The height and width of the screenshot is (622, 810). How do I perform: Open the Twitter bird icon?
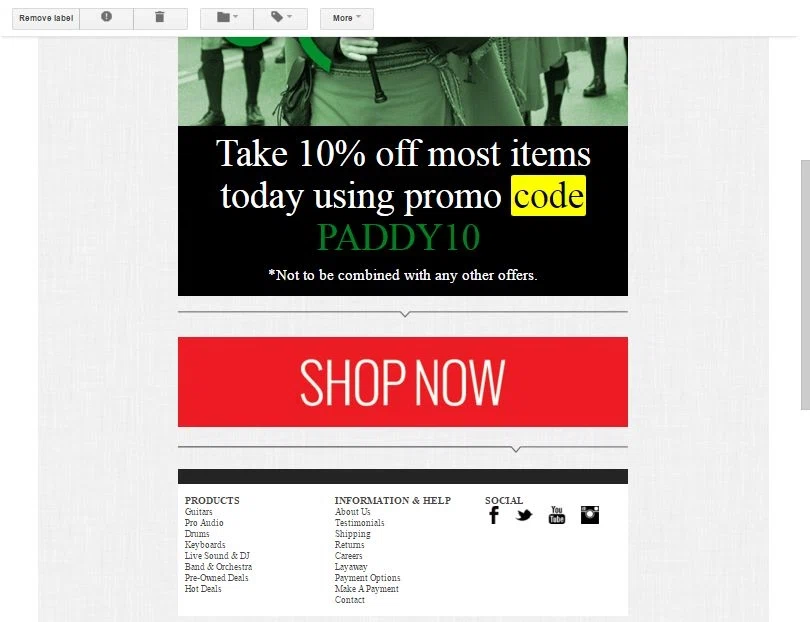click(524, 515)
